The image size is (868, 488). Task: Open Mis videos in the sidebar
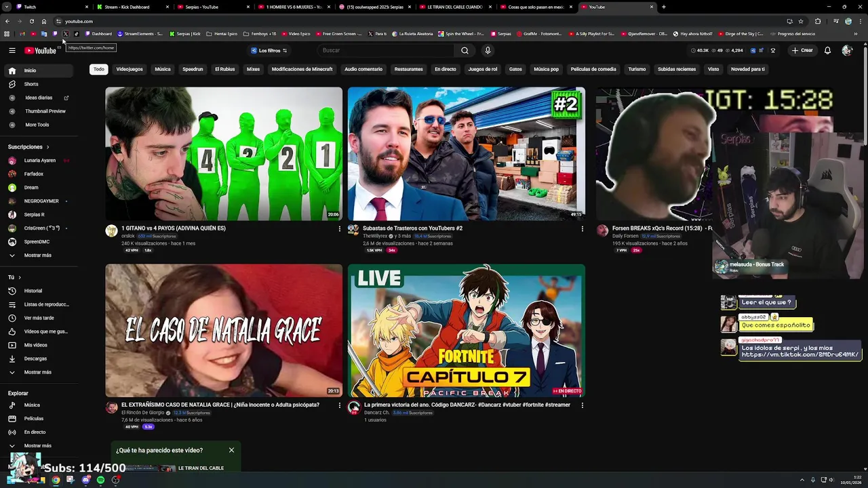pos(39,345)
